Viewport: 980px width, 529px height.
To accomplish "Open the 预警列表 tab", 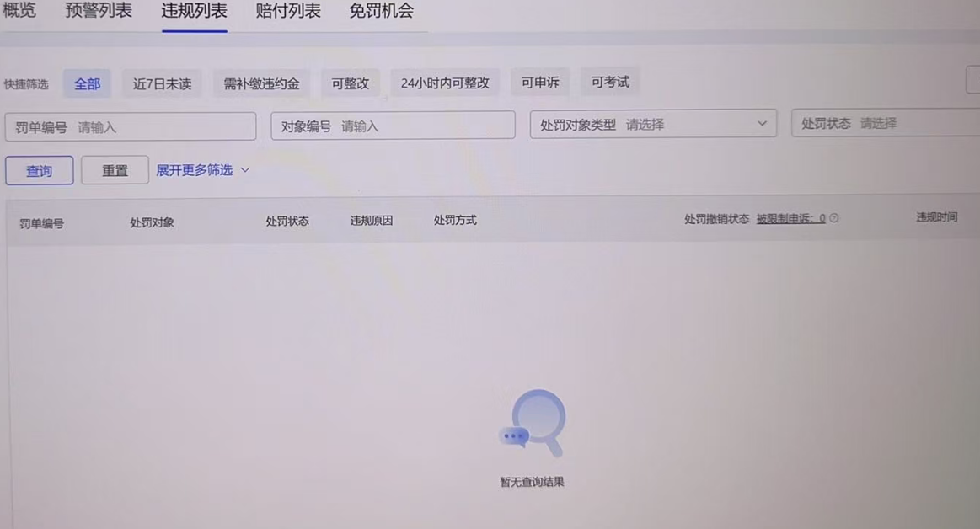I will click(x=99, y=11).
